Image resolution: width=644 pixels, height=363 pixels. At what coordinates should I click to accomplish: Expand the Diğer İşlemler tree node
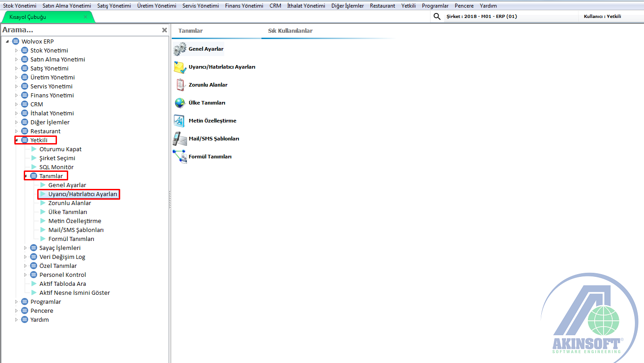pos(17,122)
